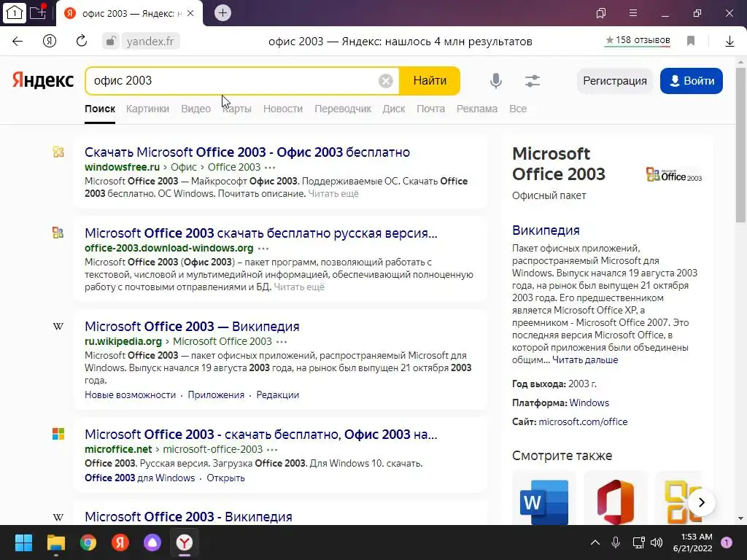Open Microsoft Office 2003 - Википедия bottom result
The image size is (747, 560).
click(189, 517)
